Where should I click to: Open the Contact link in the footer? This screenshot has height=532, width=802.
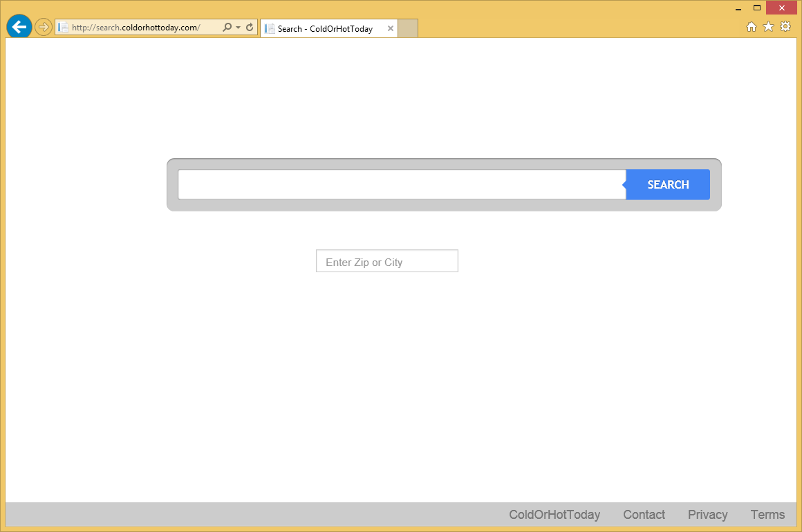point(644,514)
